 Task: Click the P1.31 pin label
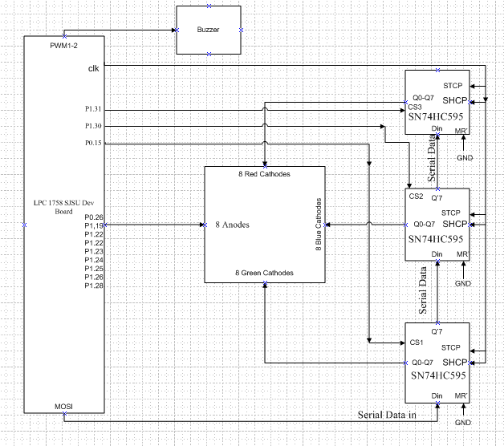pos(93,109)
